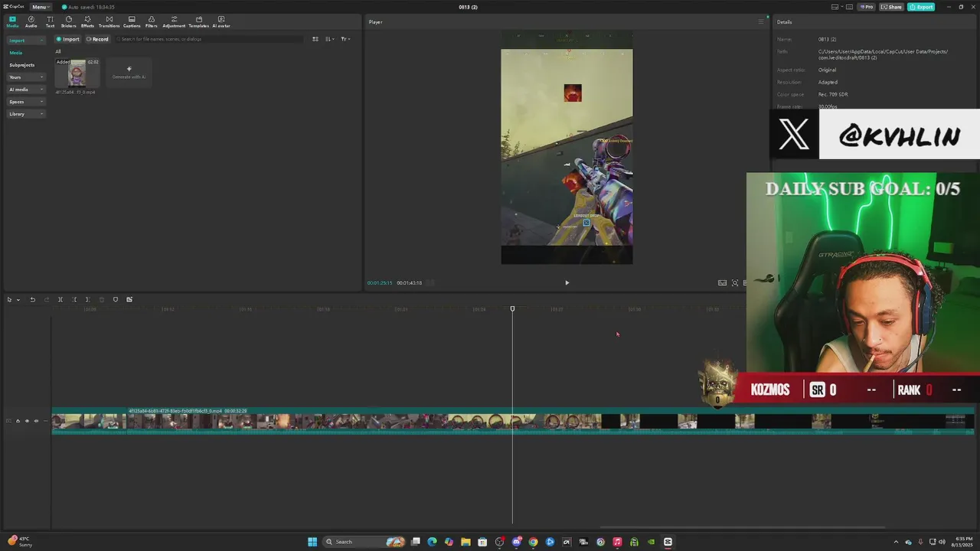Open the Filters panel icon
The width and height of the screenshot is (980, 551).
tap(151, 21)
